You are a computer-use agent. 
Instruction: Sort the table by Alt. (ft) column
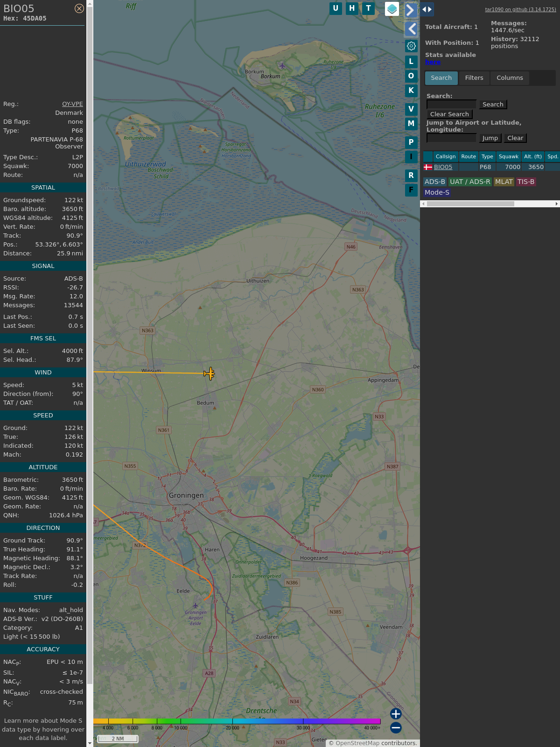(x=533, y=156)
